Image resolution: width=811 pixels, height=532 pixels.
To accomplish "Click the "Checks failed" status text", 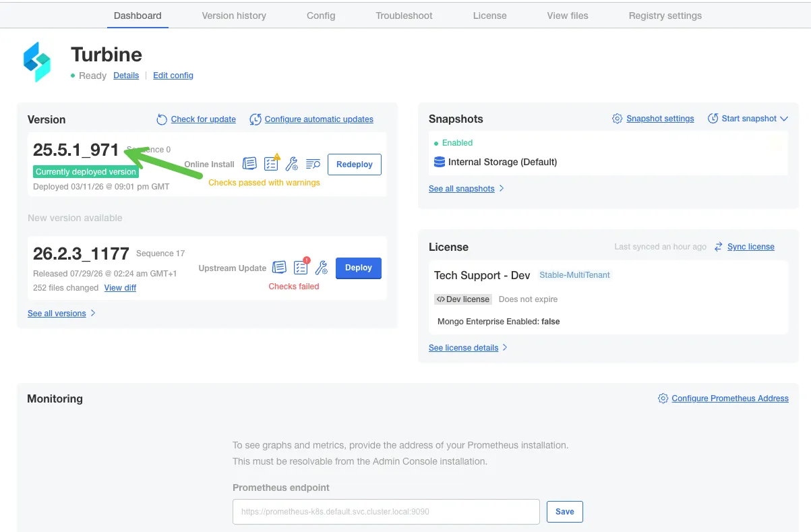I will coord(294,287).
